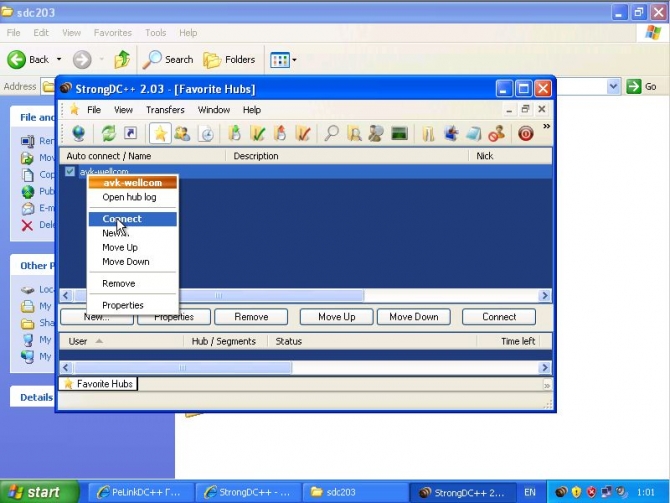Expand the tab bar chevron beside Favorite Hubs tab
Screen dimensions: 670x503
point(547,385)
